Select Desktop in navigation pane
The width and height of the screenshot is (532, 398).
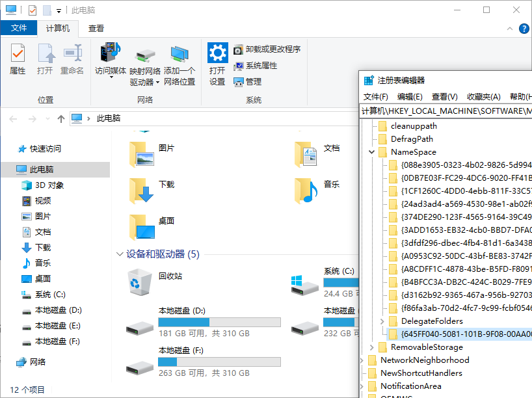point(36,279)
